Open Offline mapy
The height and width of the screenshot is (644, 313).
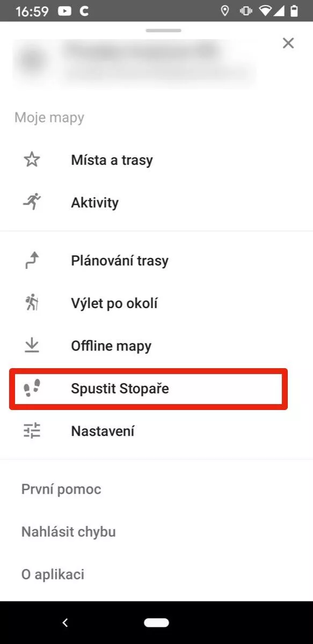point(156,346)
